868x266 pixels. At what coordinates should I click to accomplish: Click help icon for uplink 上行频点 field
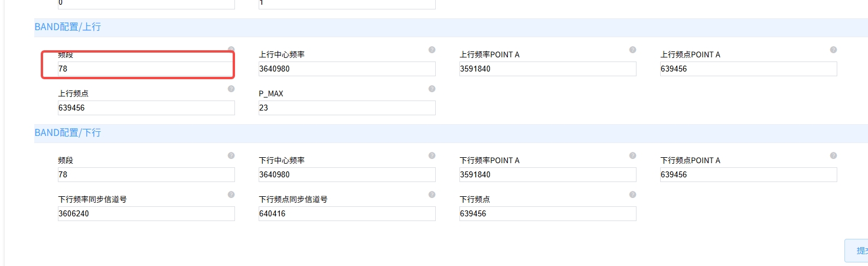(x=231, y=89)
